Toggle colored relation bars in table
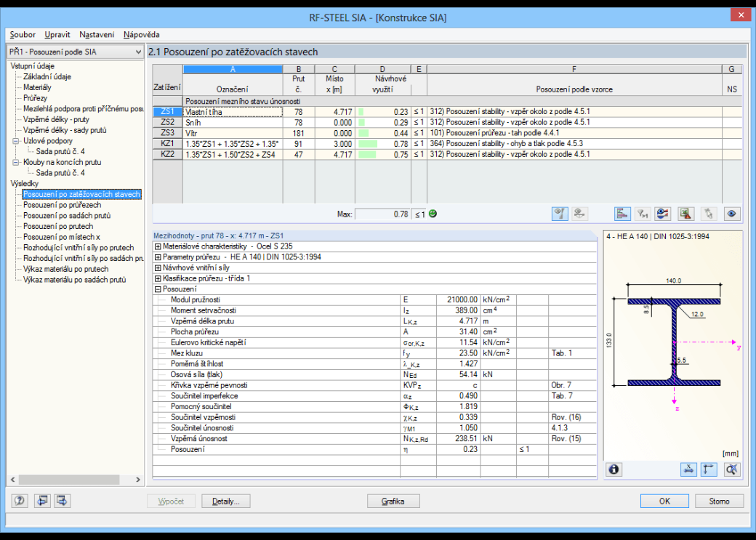This screenshot has width=756, height=540. pyautogui.click(x=622, y=214)
